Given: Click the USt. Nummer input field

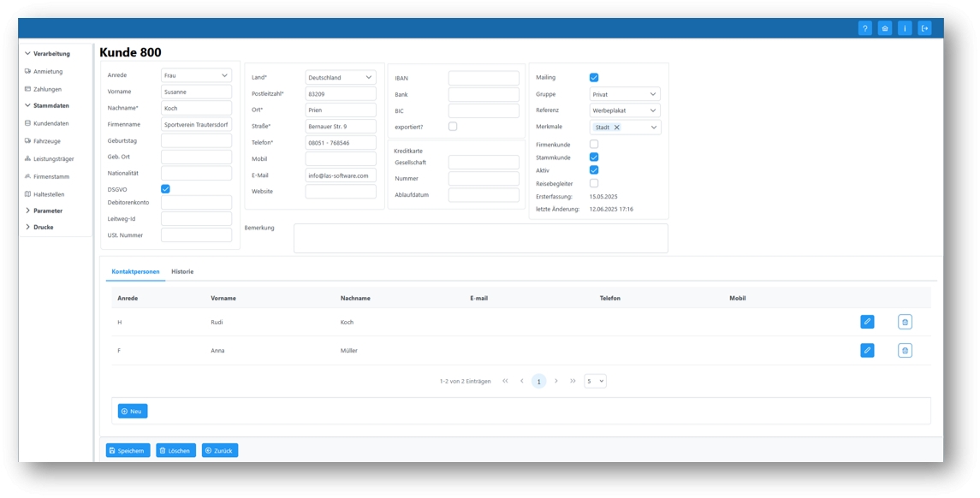Looking at the screenshot, I should (x=196, y=235).
